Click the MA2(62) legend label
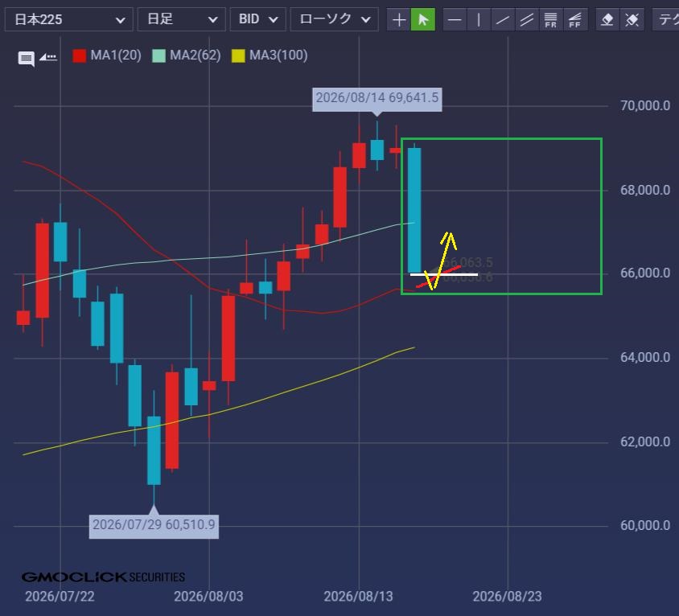 (x=195, y=55)
